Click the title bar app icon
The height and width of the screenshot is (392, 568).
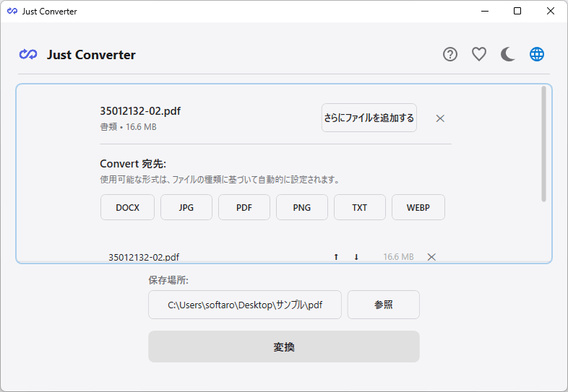[12, 12]
